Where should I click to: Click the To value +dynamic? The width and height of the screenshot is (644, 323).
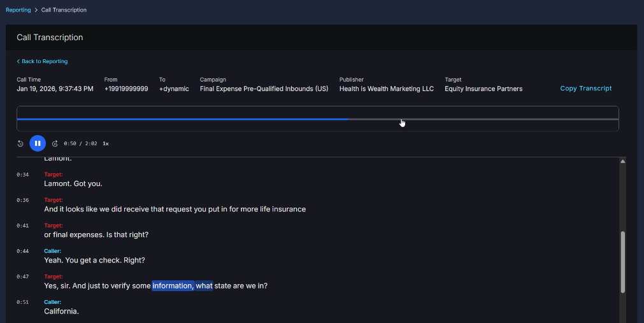(174, 89)
